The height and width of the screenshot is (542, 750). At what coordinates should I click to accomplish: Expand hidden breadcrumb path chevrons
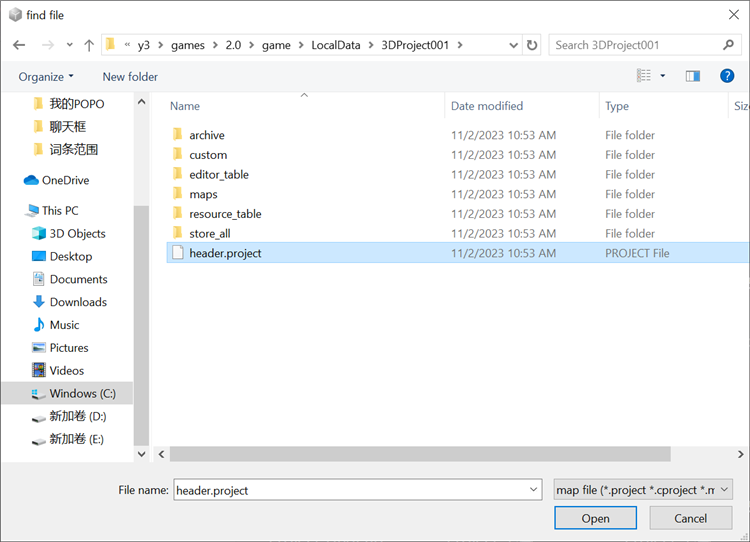tap(127, 45)
